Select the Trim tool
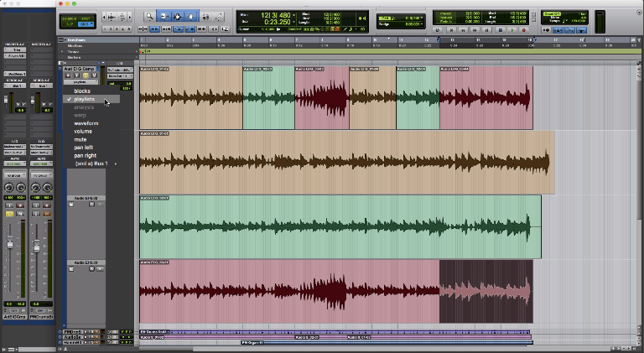Viewport: 644px width, 353px height. pyautogui.click(x=164, y=16)
